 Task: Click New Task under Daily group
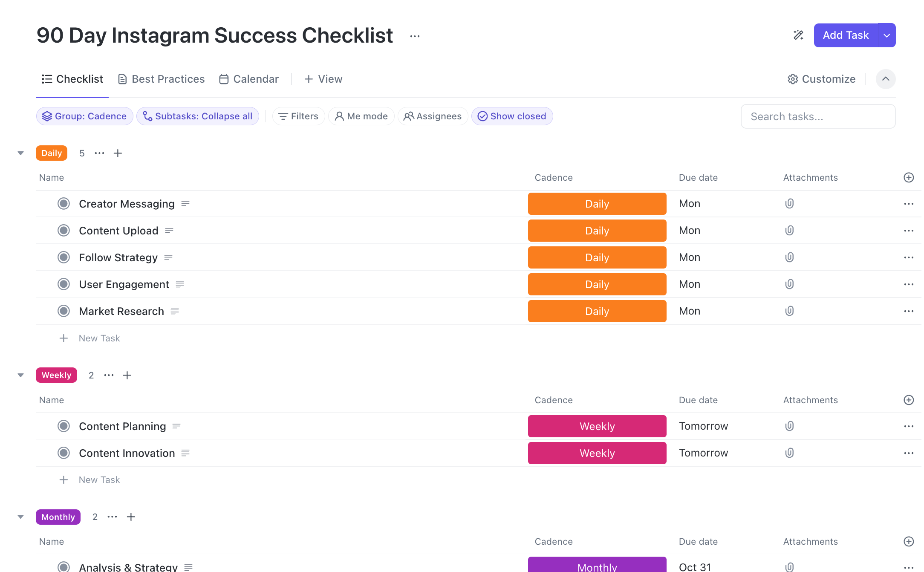coord(99,338)
